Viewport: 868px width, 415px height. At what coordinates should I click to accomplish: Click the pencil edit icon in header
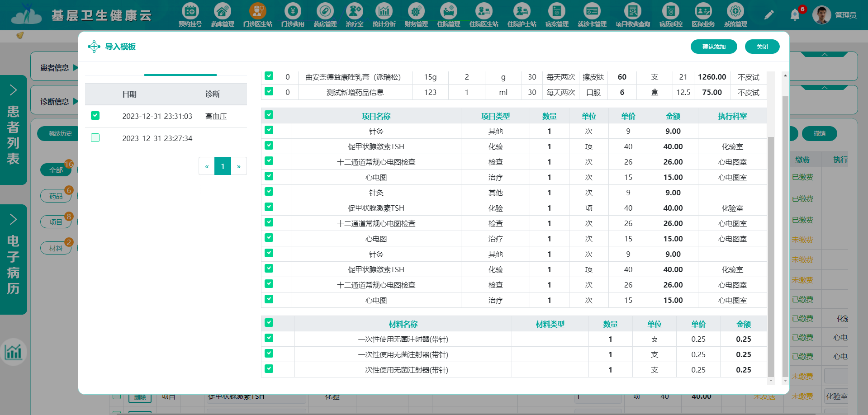point(769,15)
